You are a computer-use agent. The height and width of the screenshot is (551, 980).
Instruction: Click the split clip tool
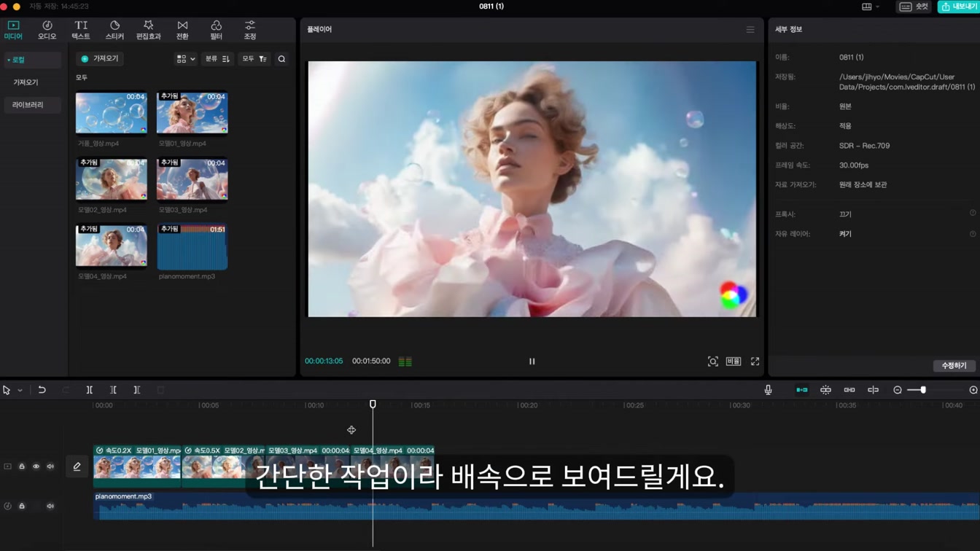(x=89, y=391)
